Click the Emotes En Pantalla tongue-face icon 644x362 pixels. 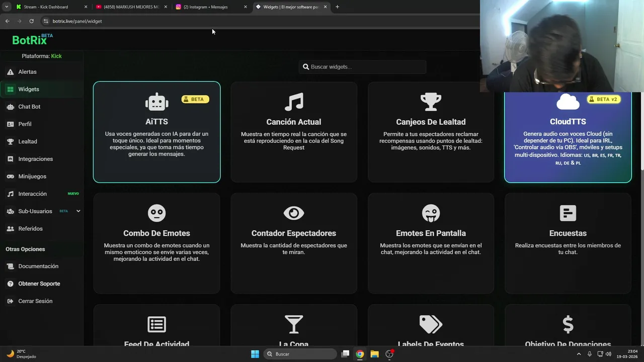coord(431,213)
